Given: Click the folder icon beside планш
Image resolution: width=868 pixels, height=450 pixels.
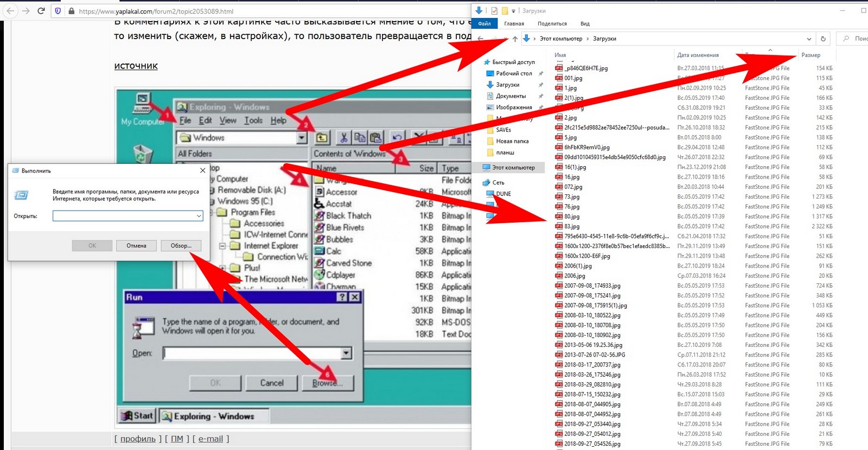Looking at the screenshot, I should 490,153.
